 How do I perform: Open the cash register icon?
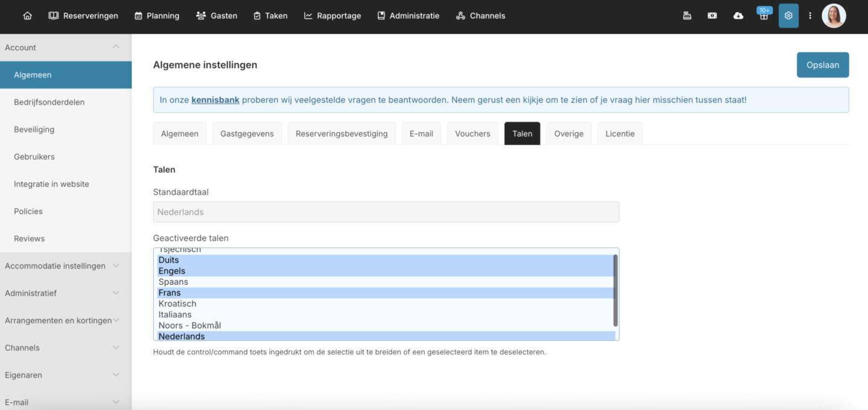(x=687, y=16)
